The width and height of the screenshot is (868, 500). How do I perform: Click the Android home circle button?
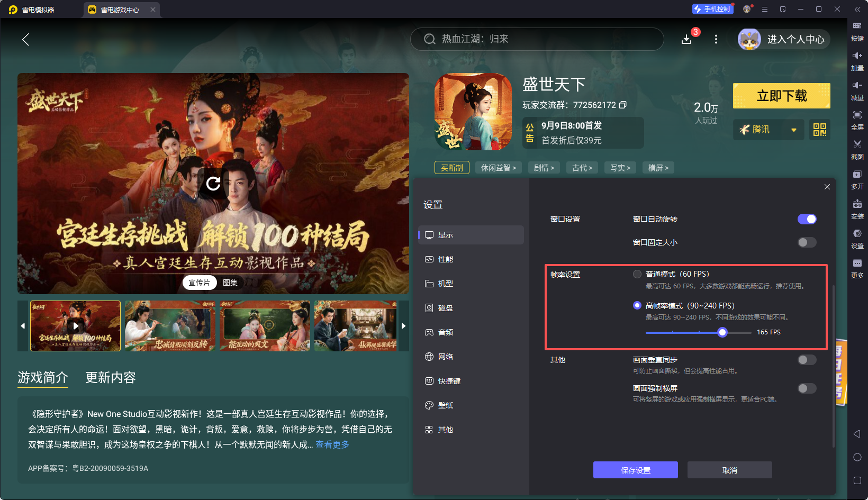click(857, 457)
